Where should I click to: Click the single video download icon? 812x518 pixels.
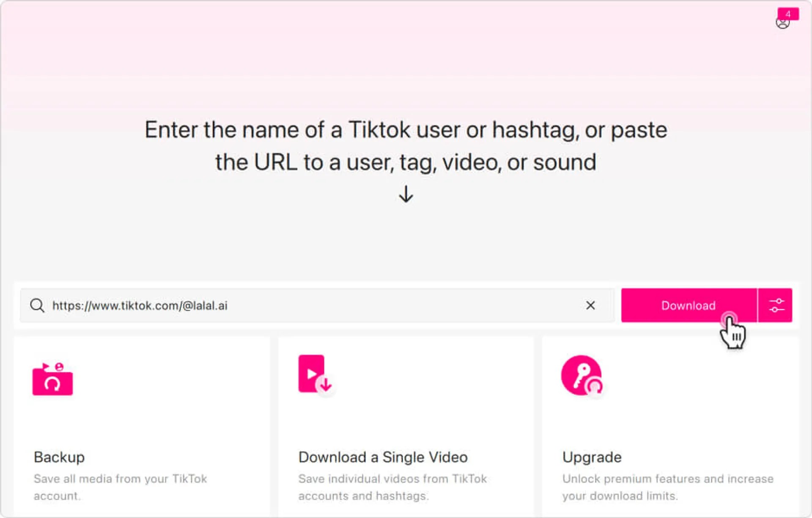(315, 375)
